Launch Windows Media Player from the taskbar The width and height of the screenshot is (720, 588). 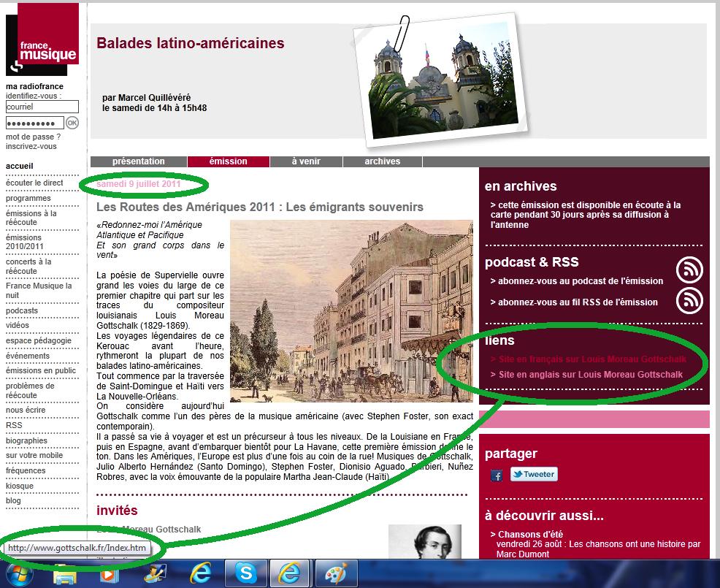[109, 574]
